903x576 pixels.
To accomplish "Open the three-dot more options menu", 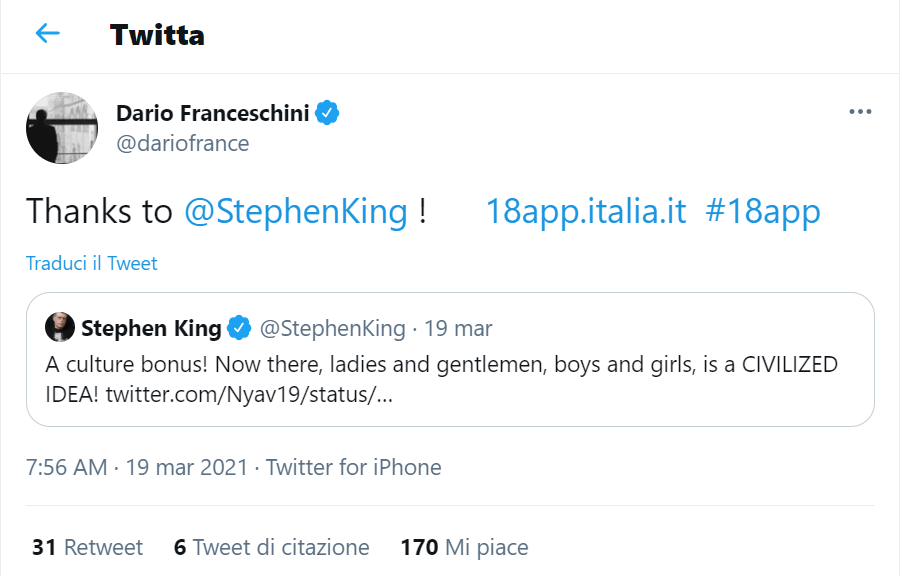I will (x=860, y=112).
